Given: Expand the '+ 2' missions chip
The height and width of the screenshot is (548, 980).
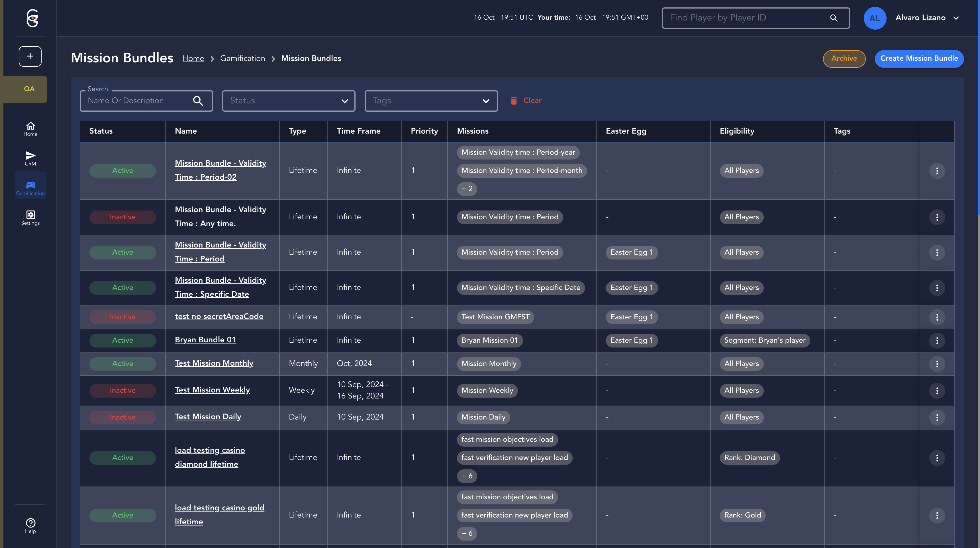Looking at the screenshot, I should coord(467,189).
